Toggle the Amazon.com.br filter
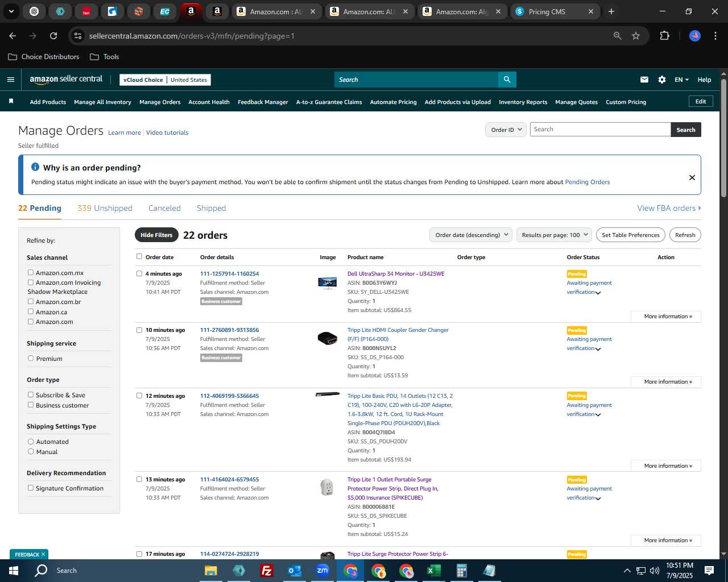This screenshot has height=582, width=728. pos(31,302)
